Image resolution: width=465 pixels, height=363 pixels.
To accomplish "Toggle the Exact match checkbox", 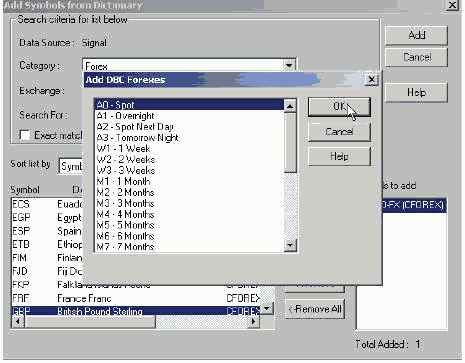I will [x=25, y=135].
